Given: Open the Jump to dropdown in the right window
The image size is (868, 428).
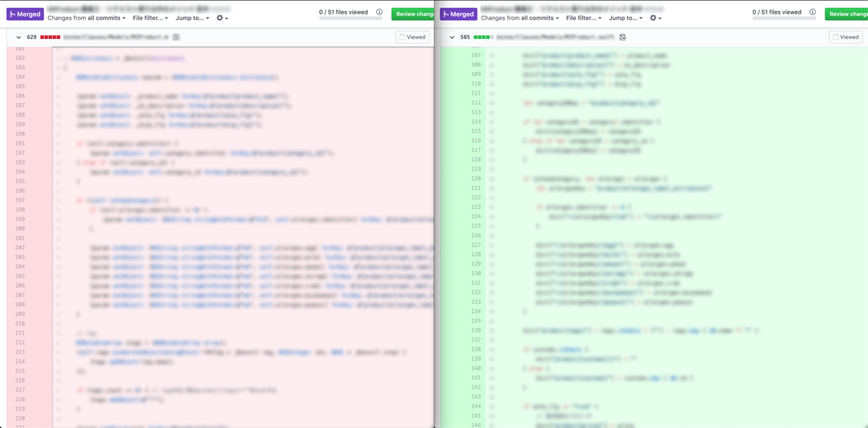Looking at the screenshot, I should pyautogui.click(x=625, y=17).
